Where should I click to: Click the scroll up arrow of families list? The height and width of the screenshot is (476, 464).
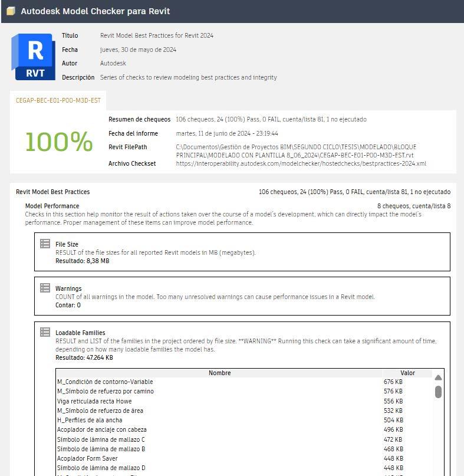438,377
